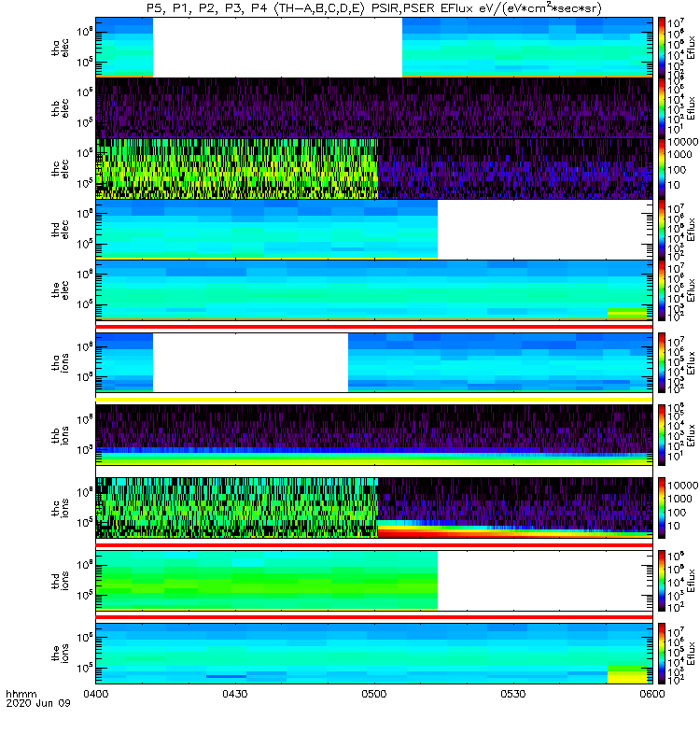Viewport: 700px width, 747px height.
Task: Click the thb ions panel color bar
Action: [662, 434]
